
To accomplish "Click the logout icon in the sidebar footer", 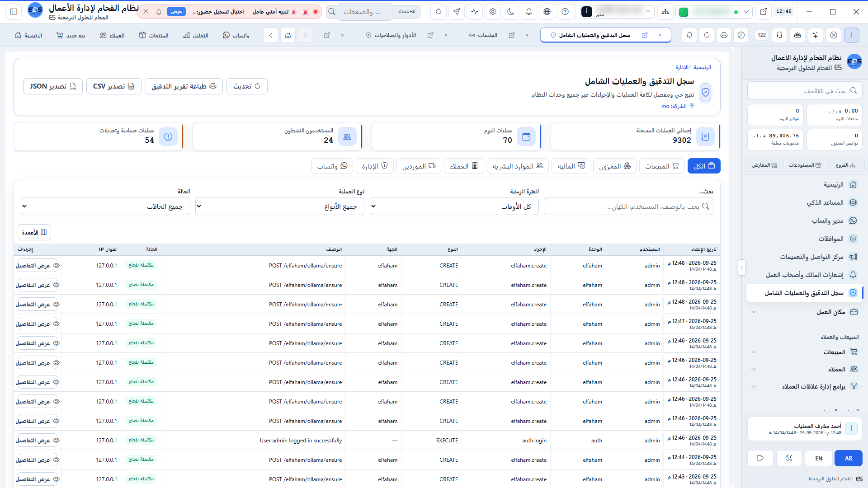I will coord(760,458).
